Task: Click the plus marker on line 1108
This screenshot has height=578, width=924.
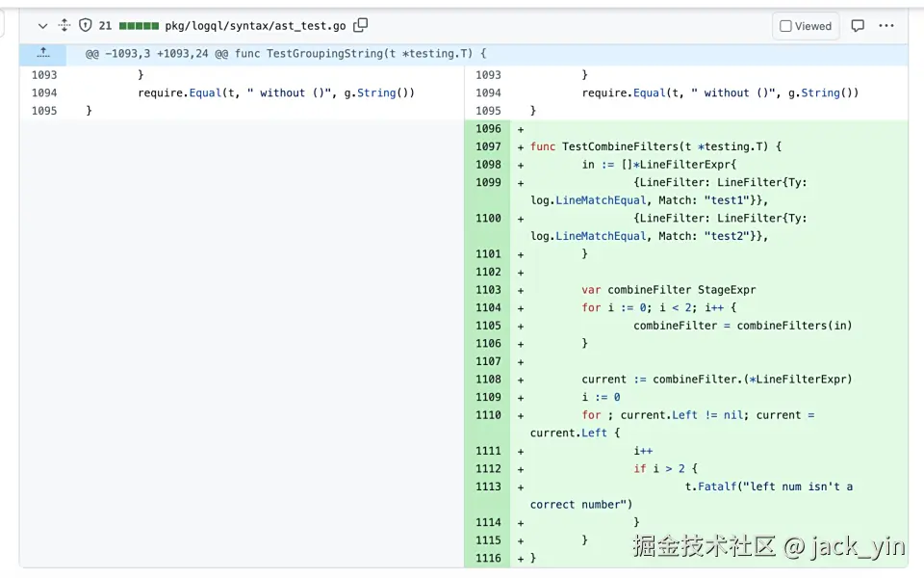Action: 521,380
